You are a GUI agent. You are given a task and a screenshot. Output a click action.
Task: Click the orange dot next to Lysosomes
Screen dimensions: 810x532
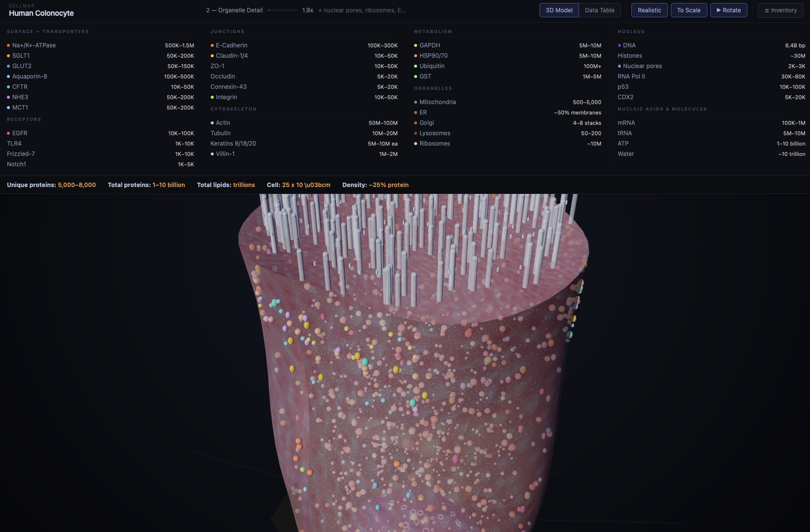pyautogui.click(x=415, y=133)
